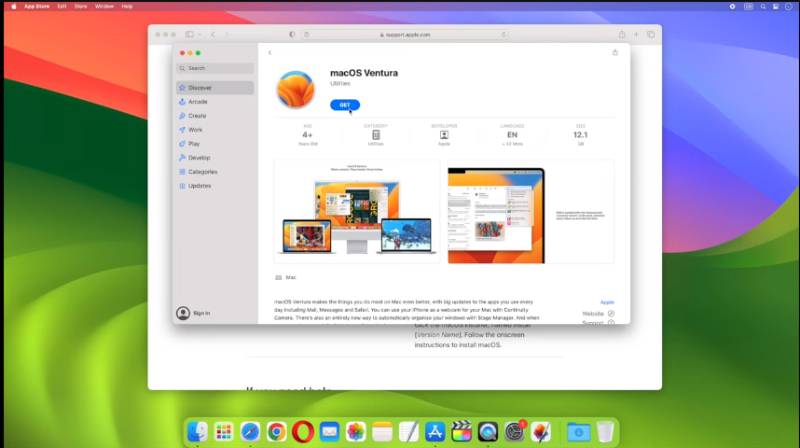Click the EN language info item
This screenshot has width=800, height=448.
pos(512,135)
